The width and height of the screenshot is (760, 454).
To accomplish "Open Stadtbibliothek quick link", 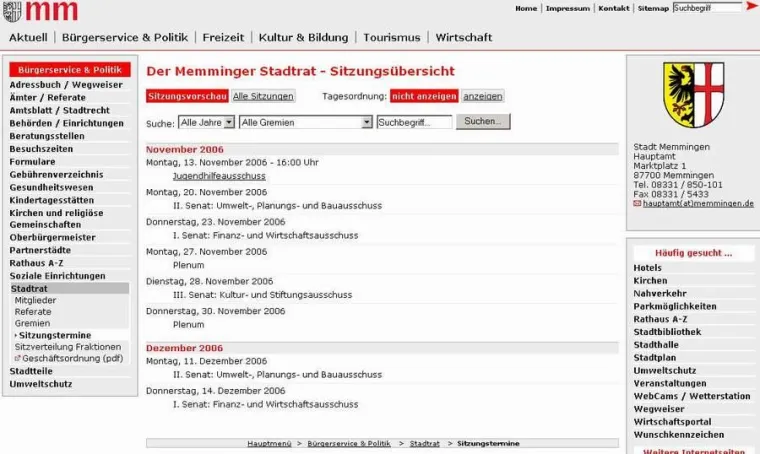I will click(x=667, y=332).
